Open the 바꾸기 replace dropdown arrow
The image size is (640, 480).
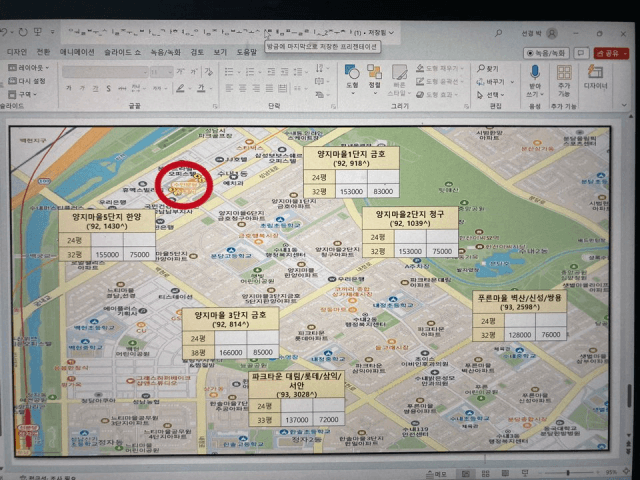click(513, 82)
